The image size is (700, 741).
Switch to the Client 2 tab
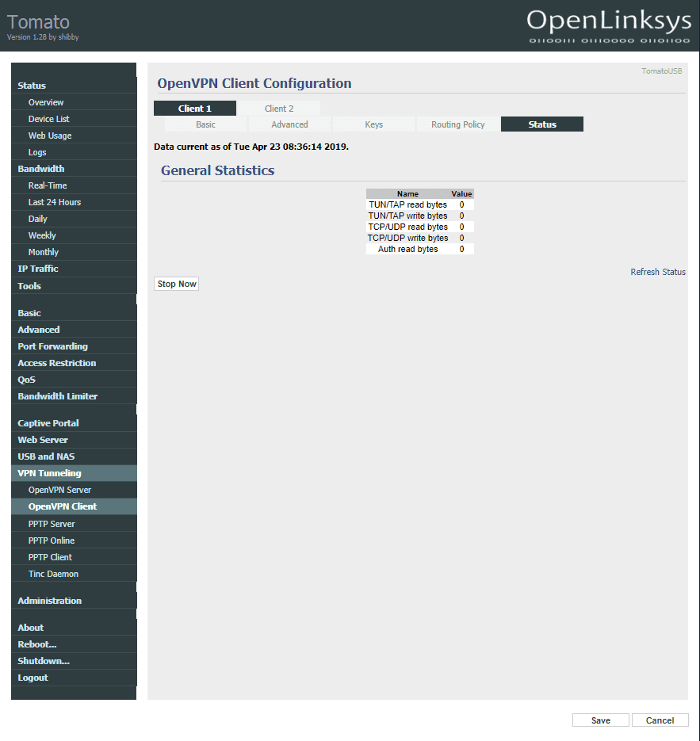tap(280, 108)
